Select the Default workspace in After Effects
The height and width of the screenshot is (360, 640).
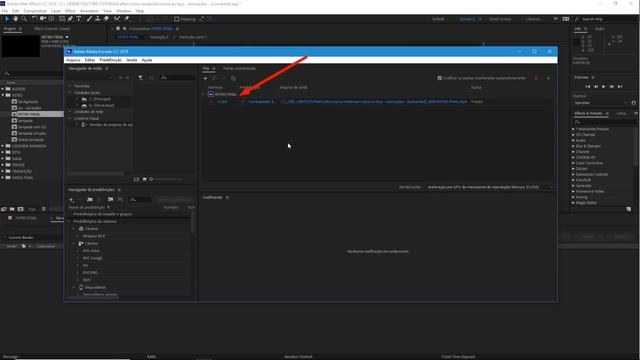pyautogui.click(x=438, y=19)
